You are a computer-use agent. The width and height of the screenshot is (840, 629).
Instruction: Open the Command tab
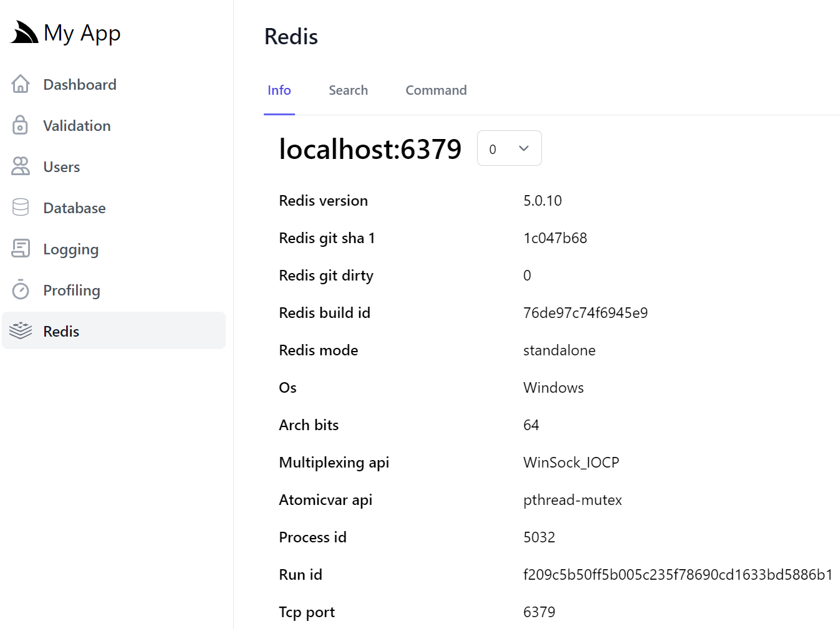[x=436, y=90]
